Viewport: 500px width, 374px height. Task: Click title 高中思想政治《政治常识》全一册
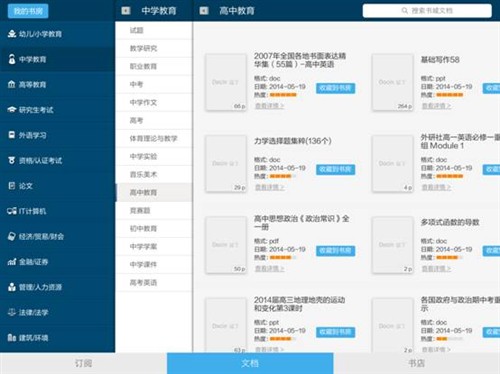[x=301, y=223]
